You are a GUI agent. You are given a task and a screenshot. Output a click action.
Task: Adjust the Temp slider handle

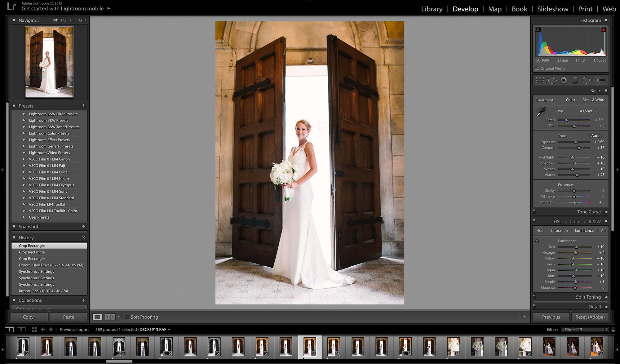(x=566, y=120)
